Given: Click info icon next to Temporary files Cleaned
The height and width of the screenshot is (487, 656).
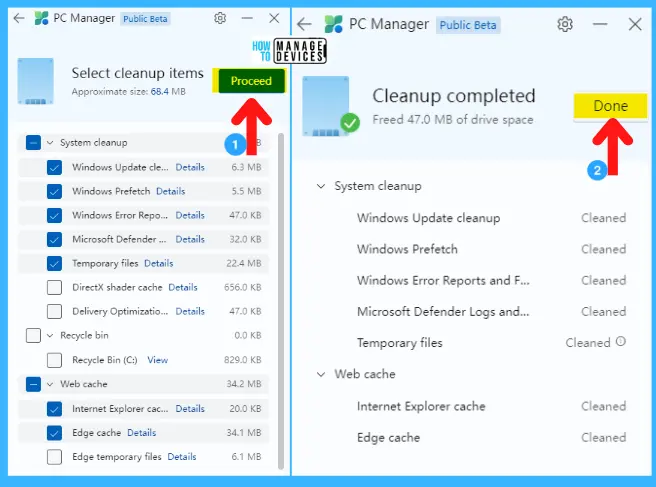Looking at the screenshot, I should coord(621,341).
